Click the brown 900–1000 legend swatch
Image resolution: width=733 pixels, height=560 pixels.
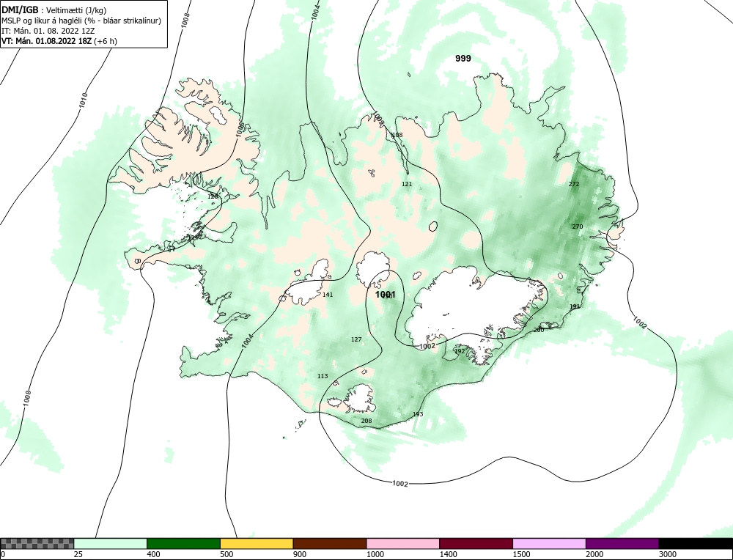click(x=330, y=544)
